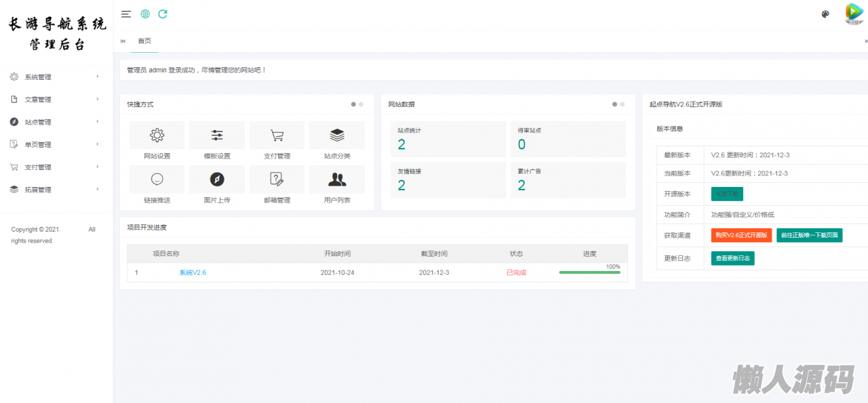Screen dimensions: 868x403
Task: Click the 查看更新日志 button
Action: (732, 258)
